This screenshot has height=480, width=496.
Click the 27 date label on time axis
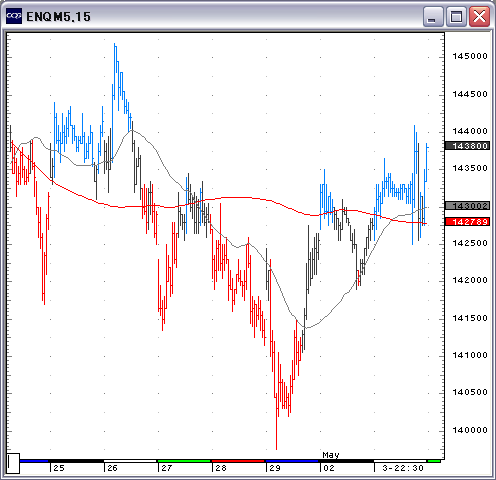click(166, 468)
